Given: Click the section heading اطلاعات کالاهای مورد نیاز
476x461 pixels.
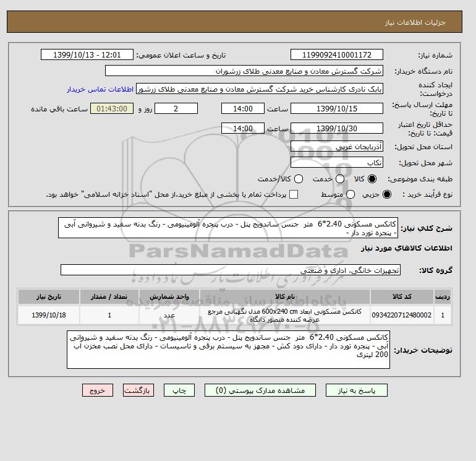Looking at the screenshot, I should 407,248.
